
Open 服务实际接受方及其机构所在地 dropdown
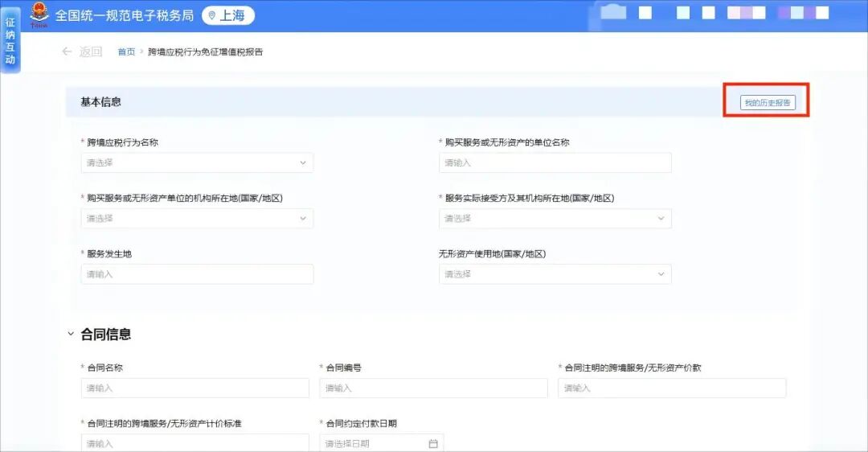pos(555,218)
